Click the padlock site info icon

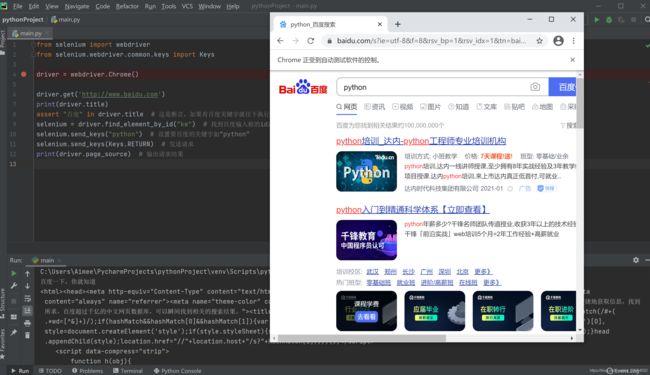coord(330,41)
